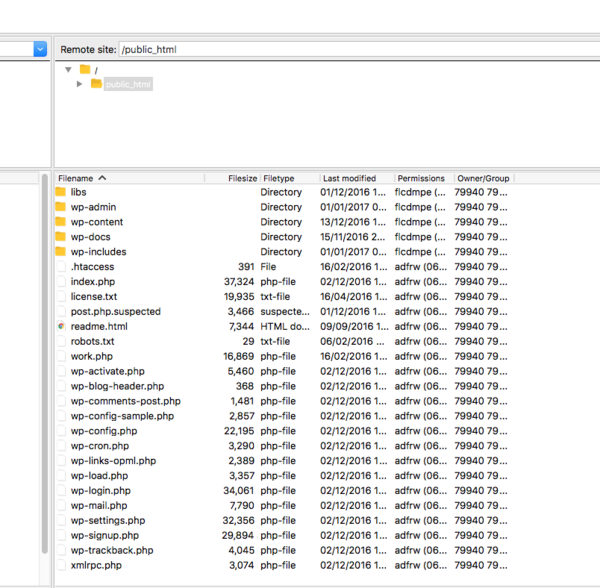Click the wp-docs folder icon
Screen dimensions: 600x588
click(x=61, y=237)
